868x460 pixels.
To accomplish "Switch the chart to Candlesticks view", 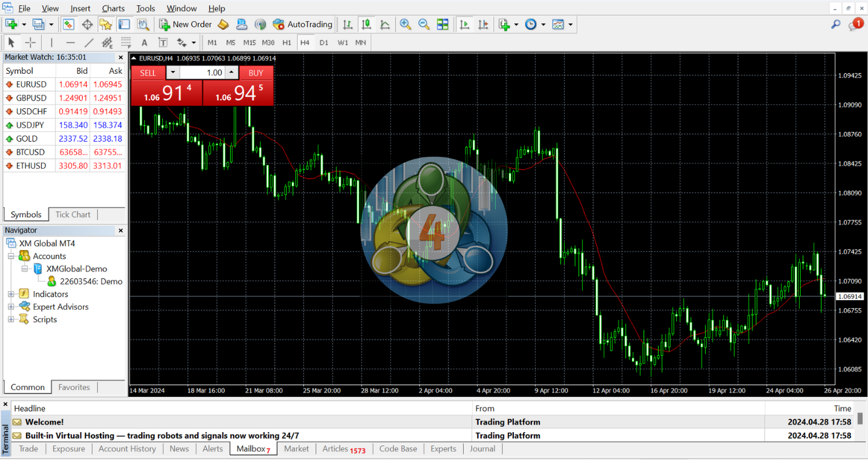I will click(366, 24).
